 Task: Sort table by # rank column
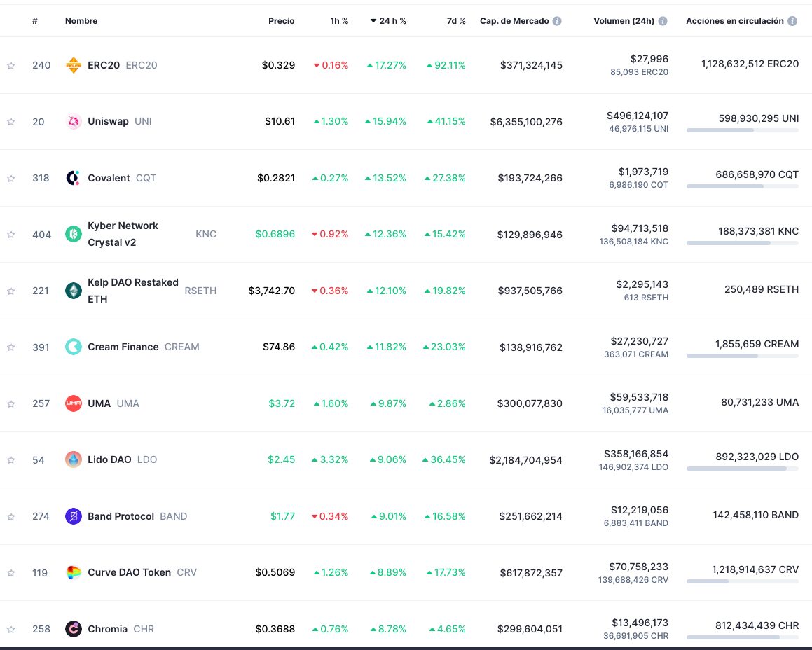coord(35,21)
